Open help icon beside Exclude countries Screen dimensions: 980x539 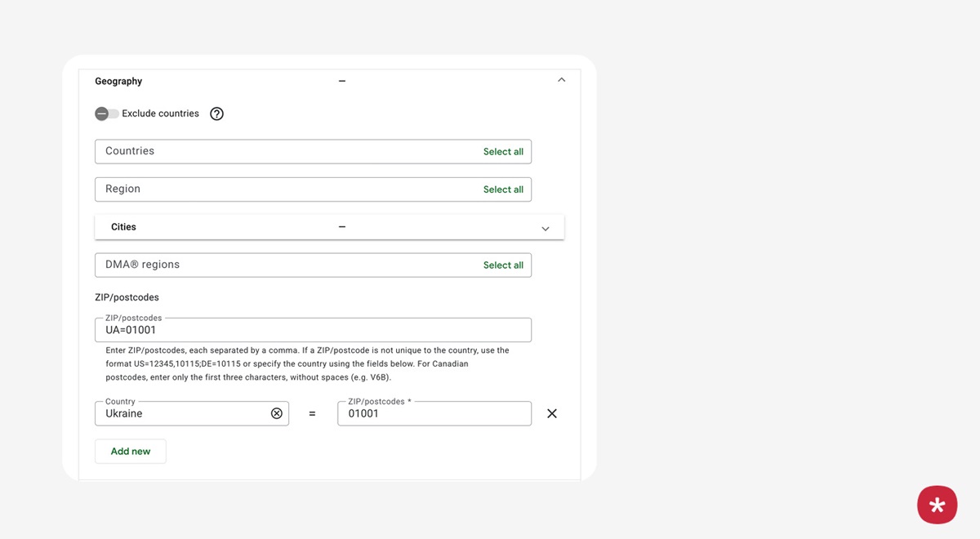tap(216, 114)
